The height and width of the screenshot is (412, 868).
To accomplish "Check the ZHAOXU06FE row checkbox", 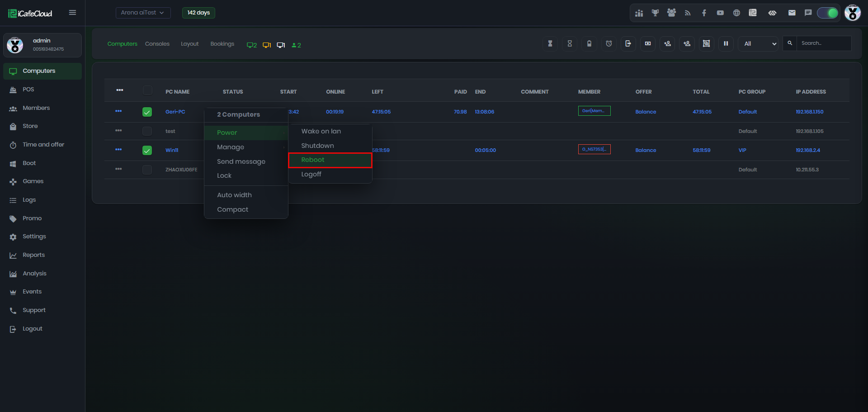I will pyautogui.click(x=147, y=170).
